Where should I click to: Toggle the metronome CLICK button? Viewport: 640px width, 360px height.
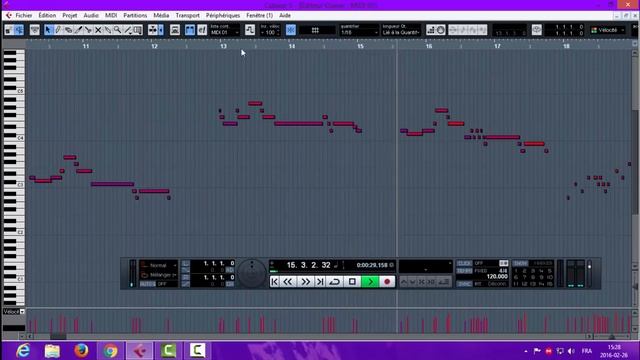tap(464, 263)
